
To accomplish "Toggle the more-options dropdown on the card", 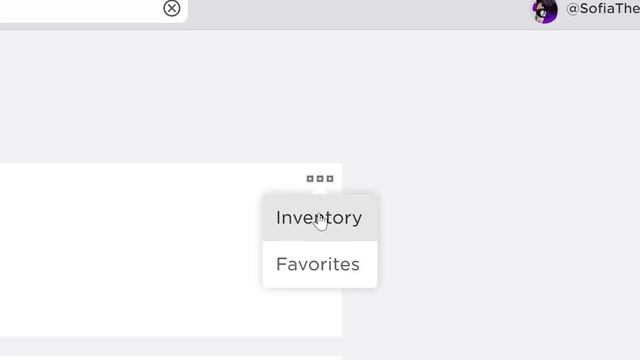I will pyautogui.click(x=320, y=179).
